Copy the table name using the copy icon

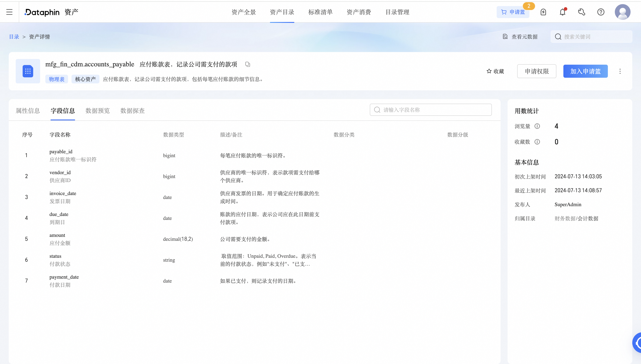point(247,64)
